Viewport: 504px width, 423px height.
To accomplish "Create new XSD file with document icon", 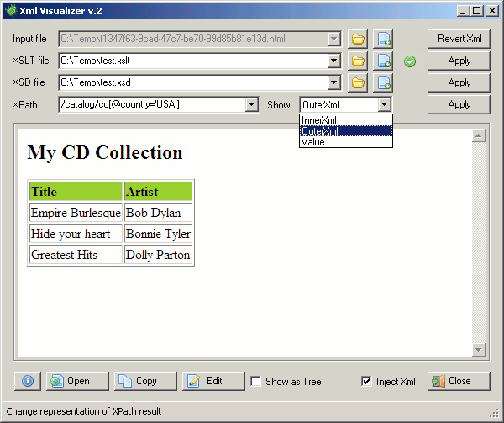I will click(x=383, y=82).
